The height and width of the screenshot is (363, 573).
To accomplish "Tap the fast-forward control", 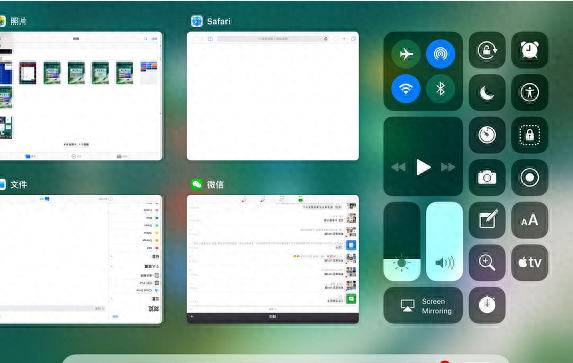I will coord(448,167).
